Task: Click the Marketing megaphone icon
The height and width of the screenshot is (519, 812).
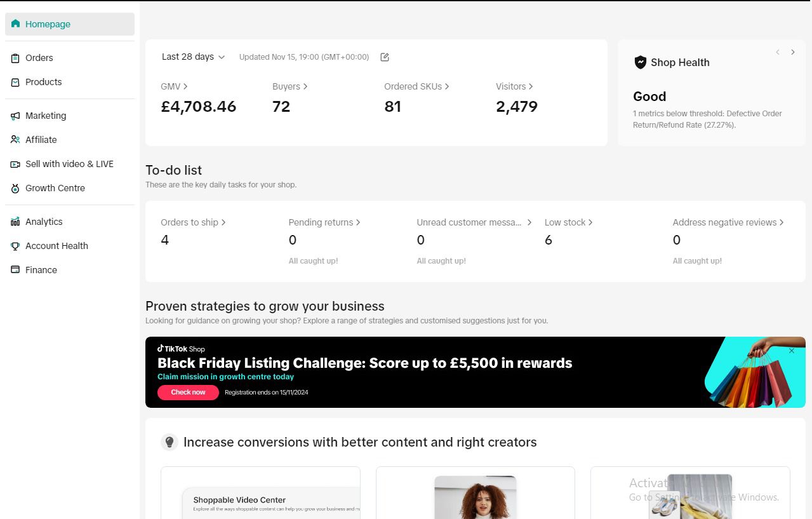Action: 15,116
